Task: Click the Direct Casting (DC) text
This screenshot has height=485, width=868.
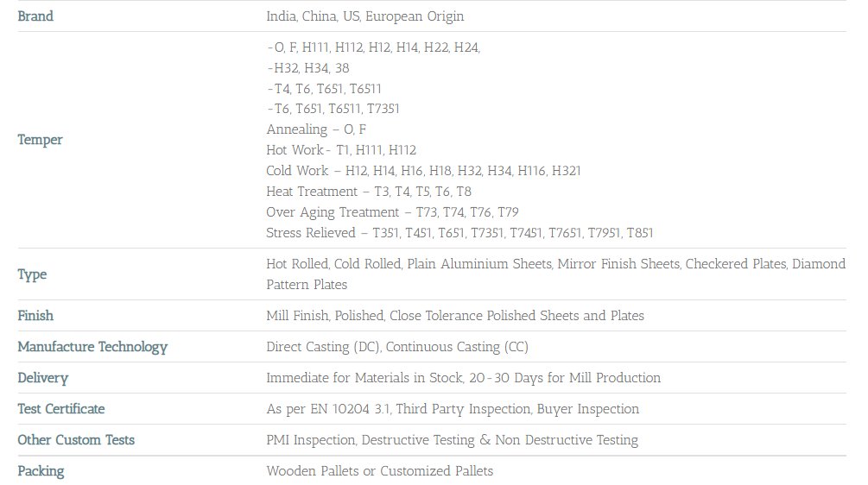Action: pos(321,347)
